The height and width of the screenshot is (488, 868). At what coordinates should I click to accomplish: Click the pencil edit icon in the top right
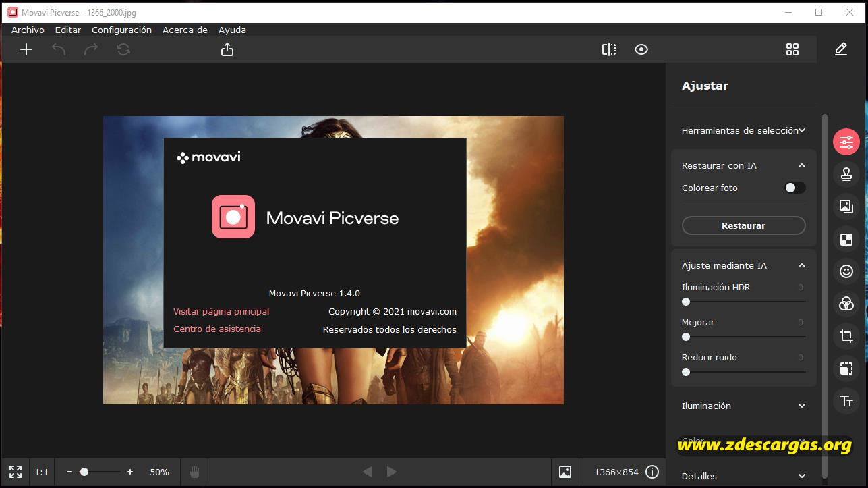[x=841, y=49]
